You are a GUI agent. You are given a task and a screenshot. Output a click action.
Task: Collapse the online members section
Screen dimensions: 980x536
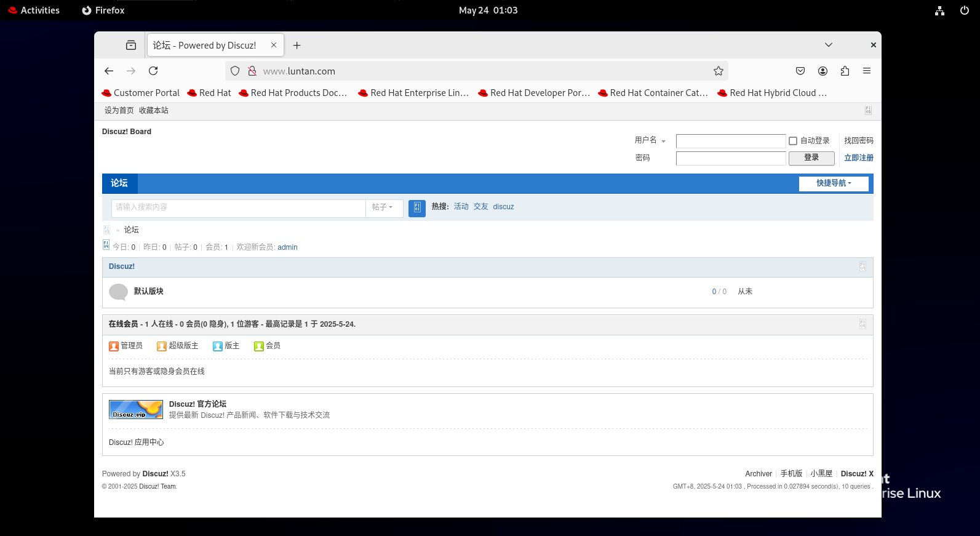tap(862, 324)
